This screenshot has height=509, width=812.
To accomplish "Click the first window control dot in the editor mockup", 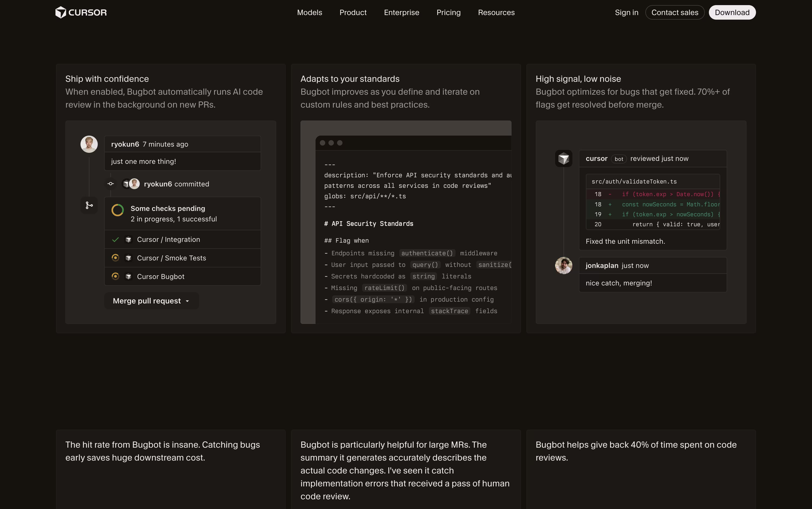I will (322, 143).
